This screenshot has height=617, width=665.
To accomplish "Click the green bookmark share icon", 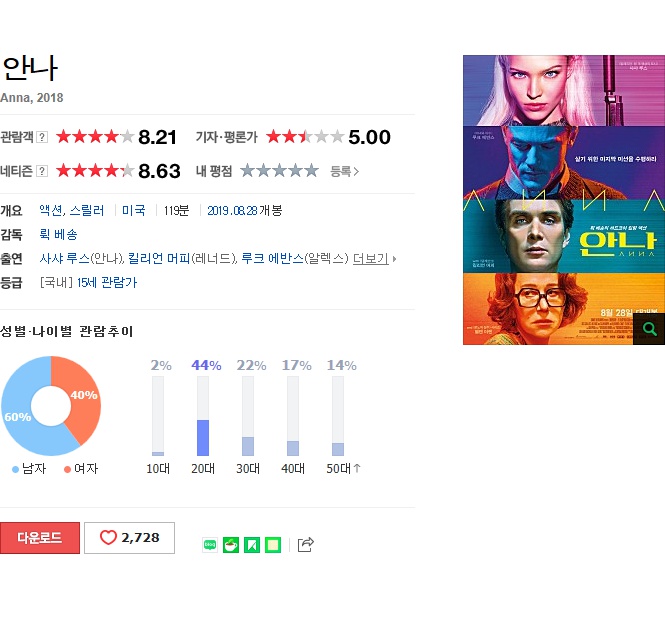I will click(251, 545).
